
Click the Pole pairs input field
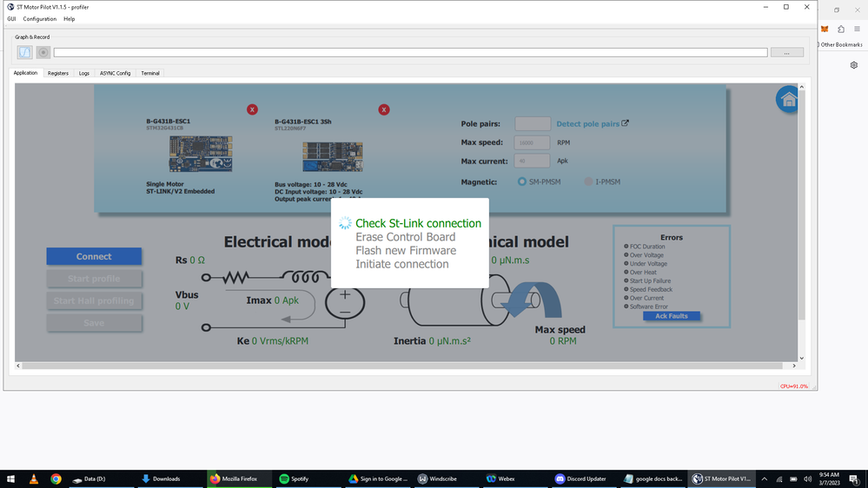pyautogui.click(x=533, y=123)
